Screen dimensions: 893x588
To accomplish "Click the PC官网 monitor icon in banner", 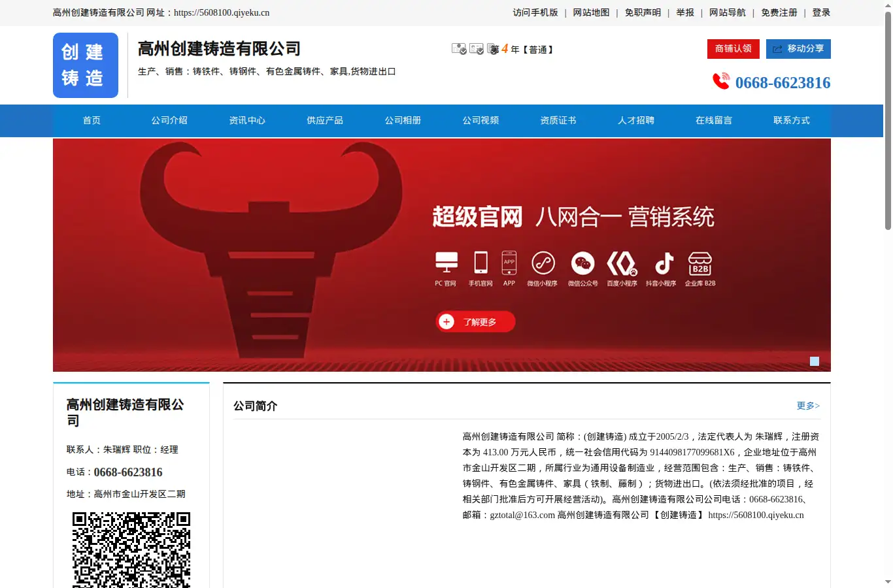I will [446, 263].
